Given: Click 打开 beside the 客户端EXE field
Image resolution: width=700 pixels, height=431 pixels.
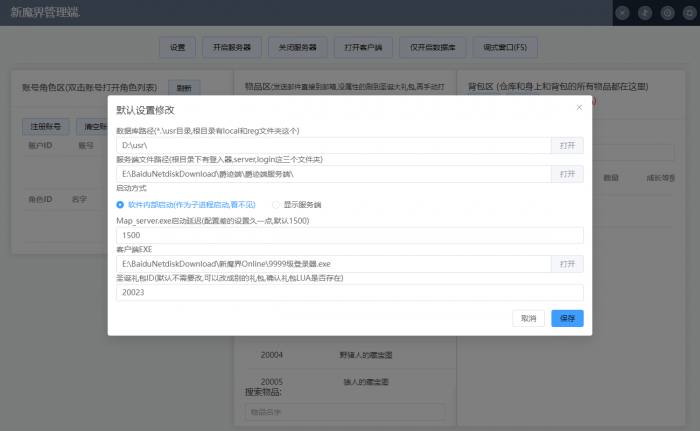Looking at the screenshot, I should 567,264.
